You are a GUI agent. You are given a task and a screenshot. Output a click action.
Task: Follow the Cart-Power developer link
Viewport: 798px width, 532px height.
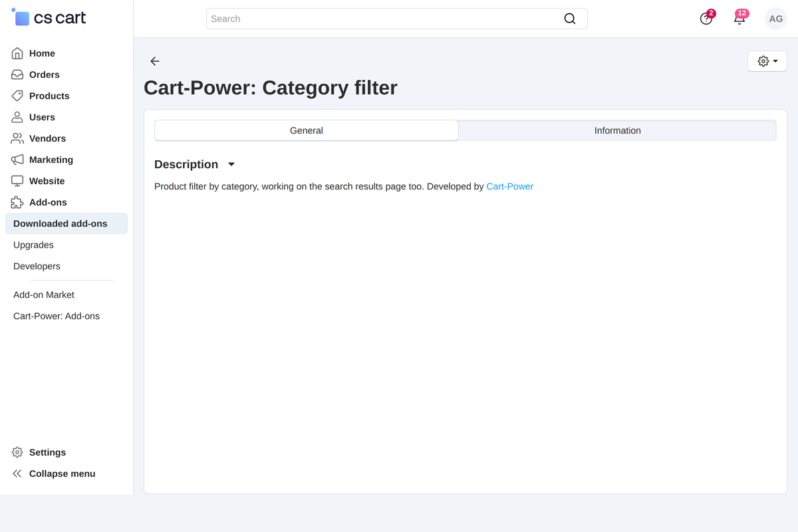tap(510, 186)
